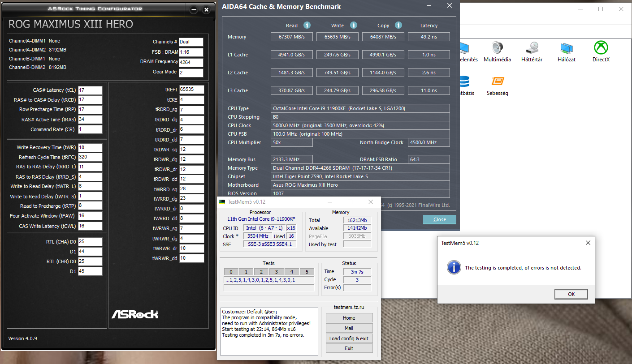Click Load config & exit button
632x364 pixels.
(349, 338)
